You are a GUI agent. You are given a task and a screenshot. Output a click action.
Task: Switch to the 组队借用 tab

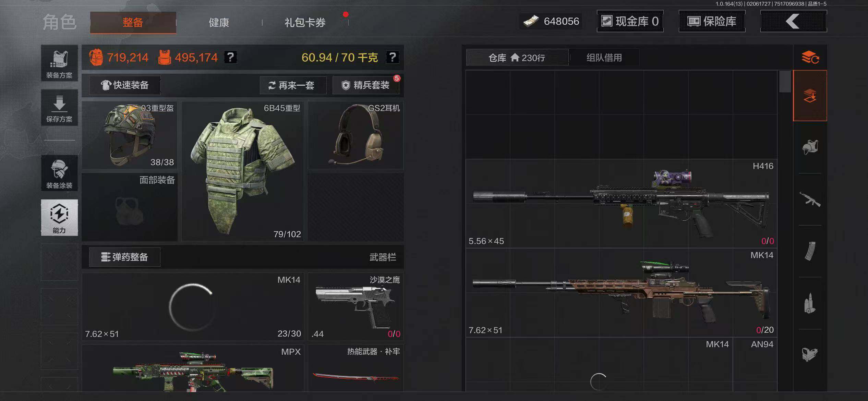click(604, 58)
